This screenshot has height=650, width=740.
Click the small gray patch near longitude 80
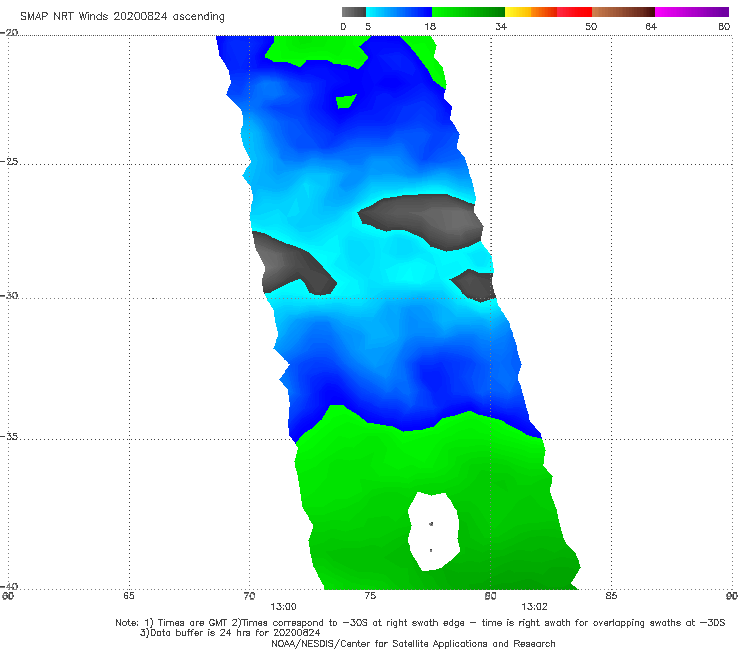[x=474, y=285]
